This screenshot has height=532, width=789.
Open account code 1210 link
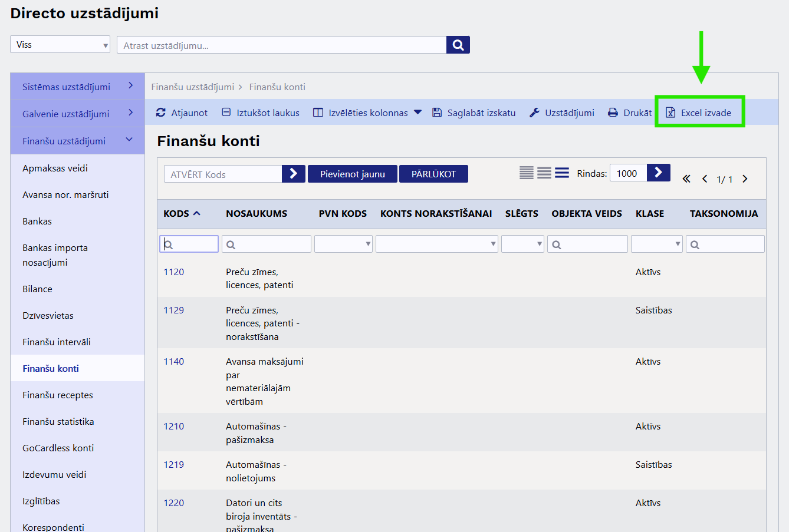(174, 426)
